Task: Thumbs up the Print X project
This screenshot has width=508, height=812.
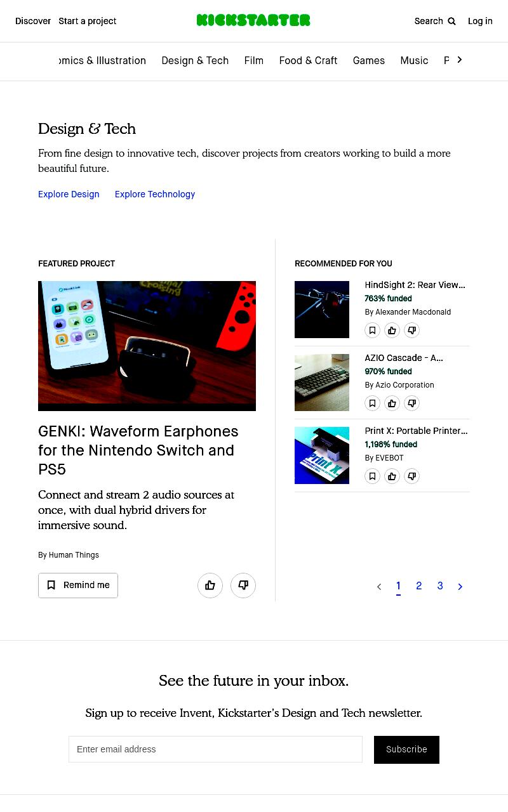Action: 392,476
